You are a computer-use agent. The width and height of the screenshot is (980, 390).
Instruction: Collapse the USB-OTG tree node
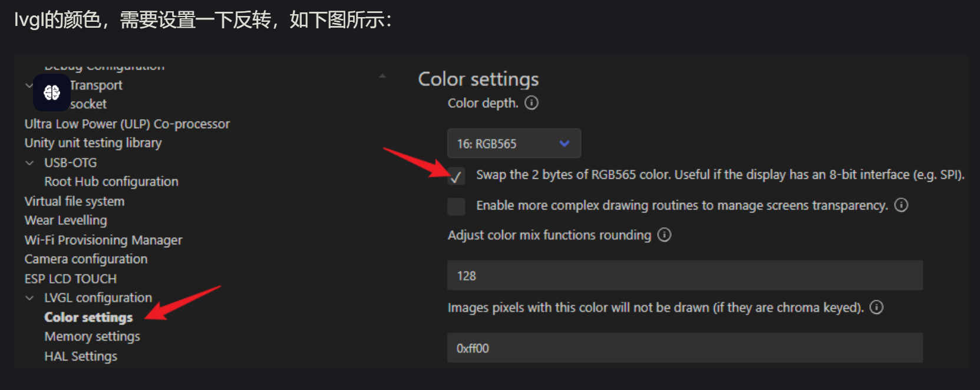point(29,163)
